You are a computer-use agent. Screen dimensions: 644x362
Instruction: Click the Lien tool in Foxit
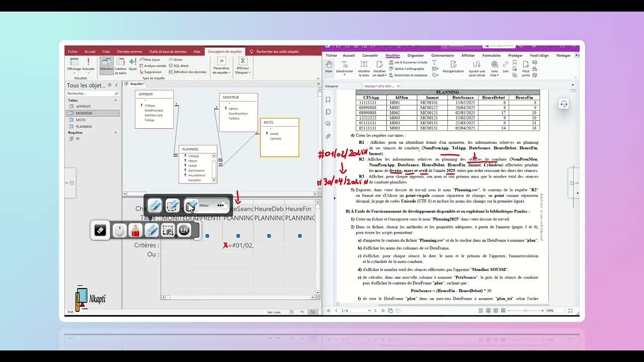(506, 66)
